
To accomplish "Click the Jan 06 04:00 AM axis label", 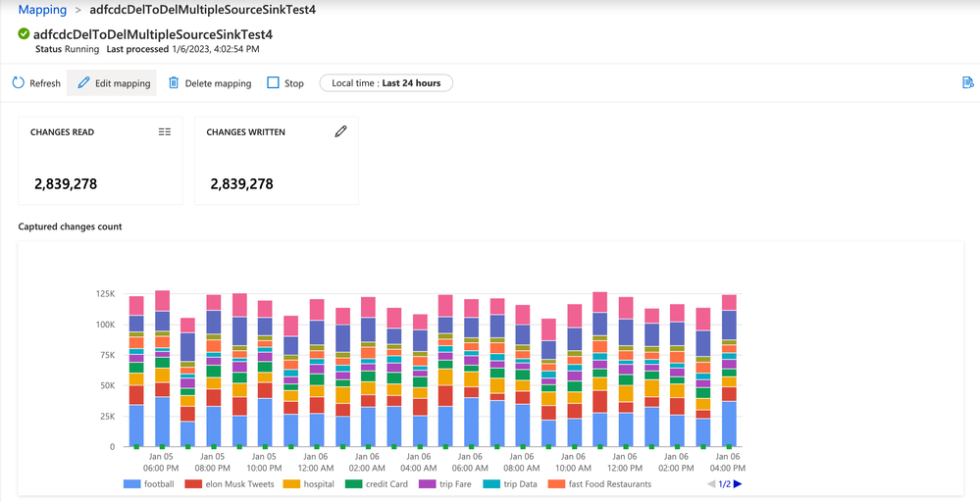I will 420,462.
